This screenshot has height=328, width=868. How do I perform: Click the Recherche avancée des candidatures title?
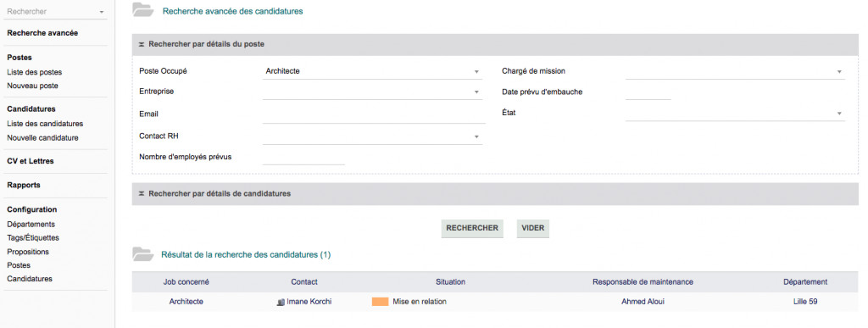coord(232,11)
